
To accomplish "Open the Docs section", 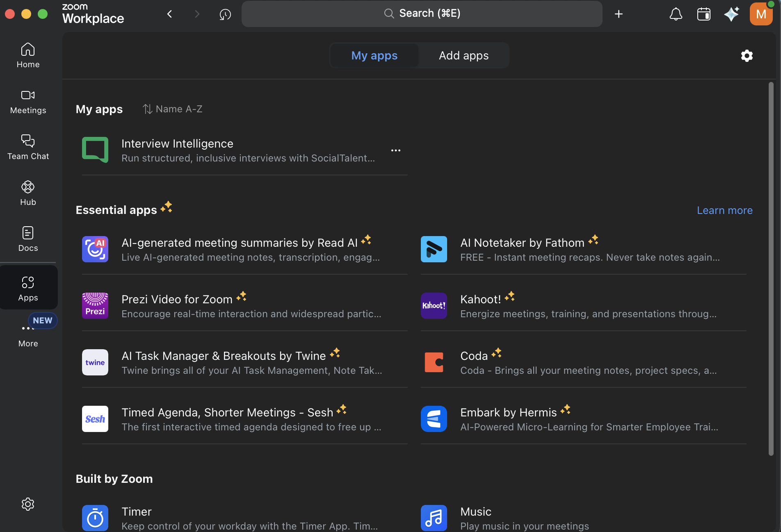I will 28,239.
